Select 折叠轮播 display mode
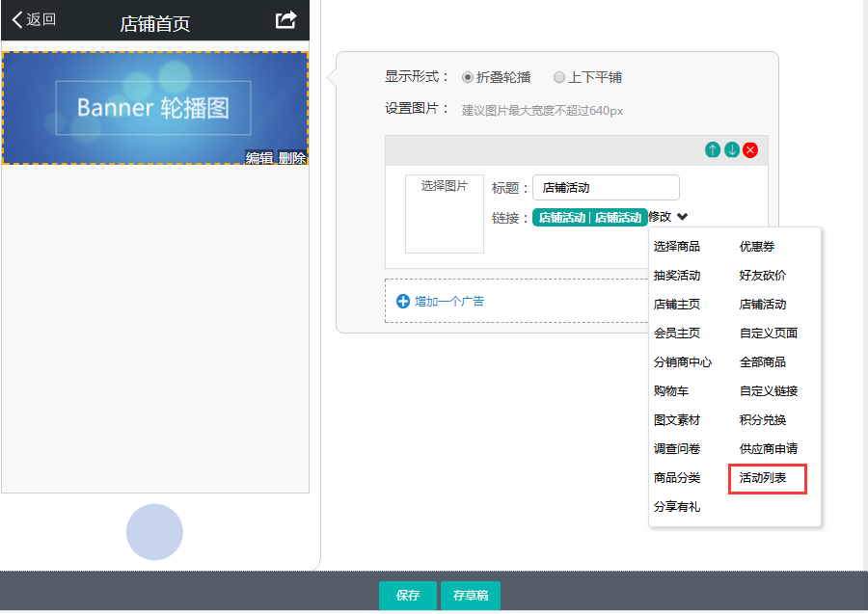The height and width of the screenshot is (614, 868). point(468,77)
